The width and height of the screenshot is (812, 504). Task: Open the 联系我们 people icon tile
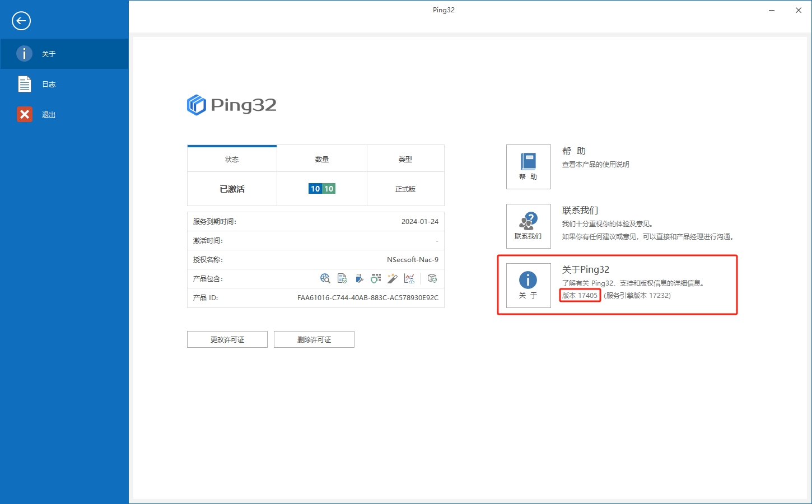pyautogui.click(x=529, y=226)
